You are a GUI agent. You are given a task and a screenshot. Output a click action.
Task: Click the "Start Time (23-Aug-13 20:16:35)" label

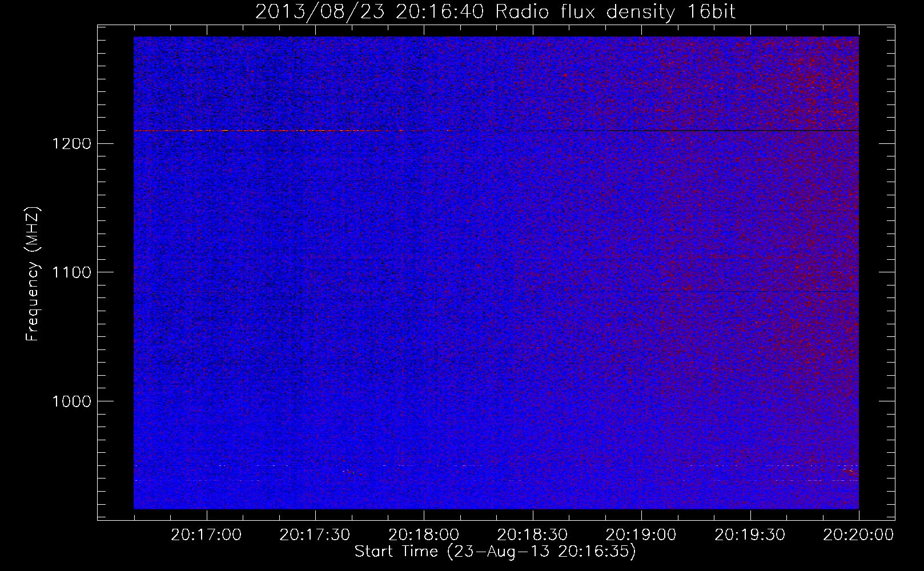[495, 552]
